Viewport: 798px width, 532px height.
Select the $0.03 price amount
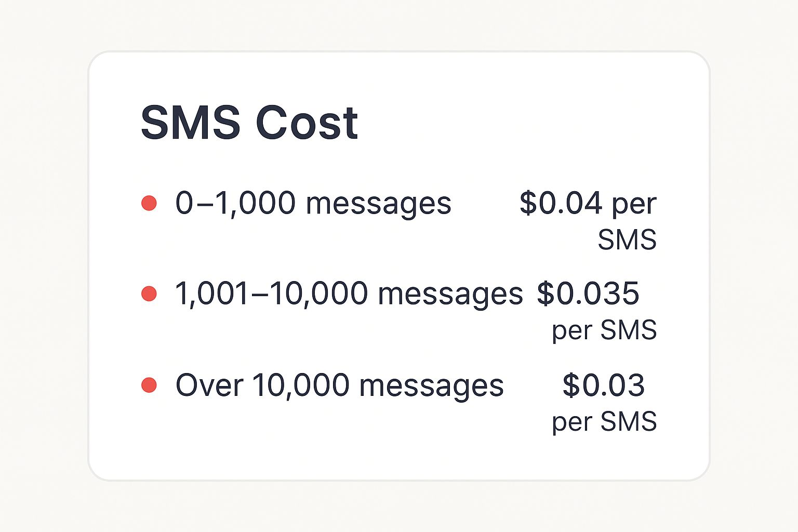click(603, 385)
